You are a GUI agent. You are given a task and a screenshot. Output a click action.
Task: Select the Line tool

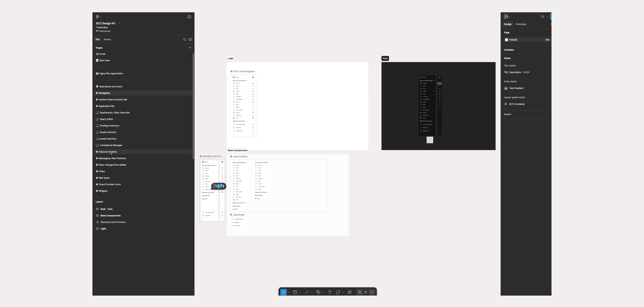pos(307,292)
